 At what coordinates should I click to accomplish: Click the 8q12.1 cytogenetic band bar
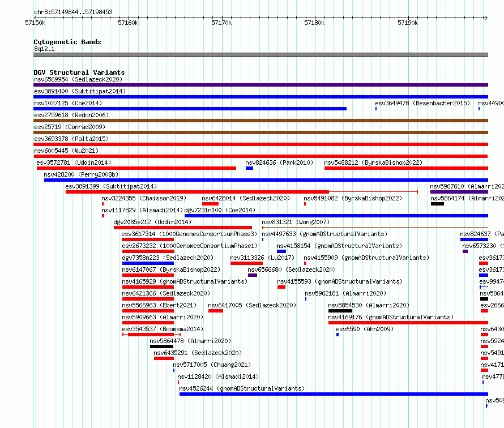[x=260, y=55]
